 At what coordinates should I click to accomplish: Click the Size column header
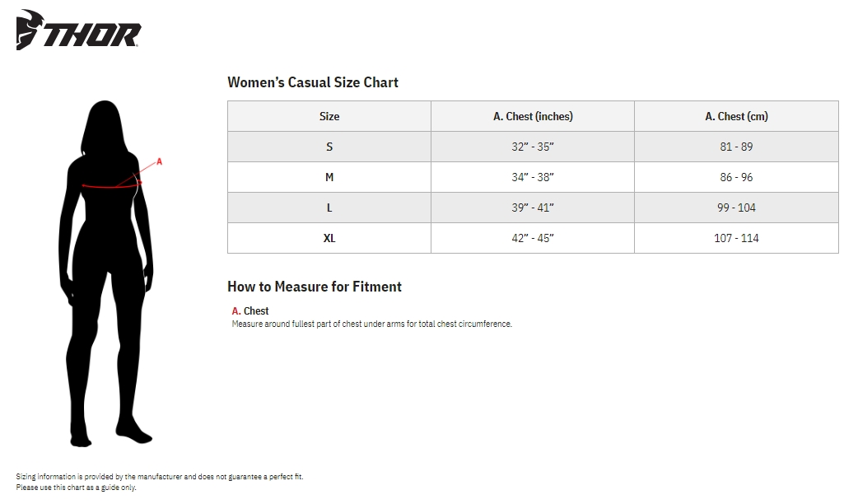click(329, 116)
